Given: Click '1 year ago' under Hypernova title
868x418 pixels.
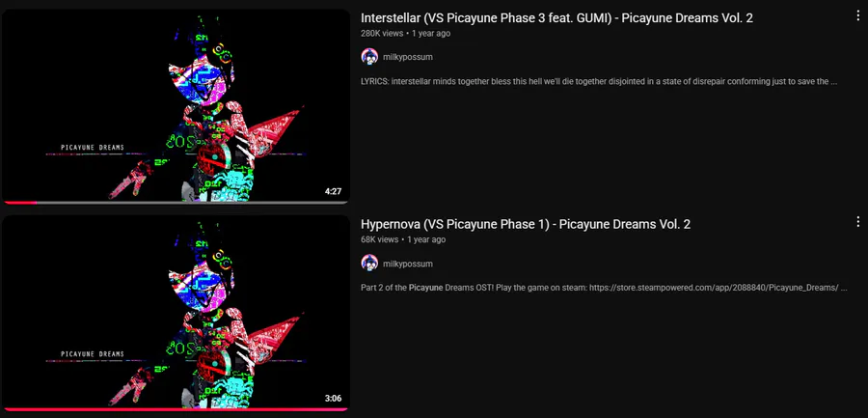Looking at the screenshot, I should coord(426,239).
